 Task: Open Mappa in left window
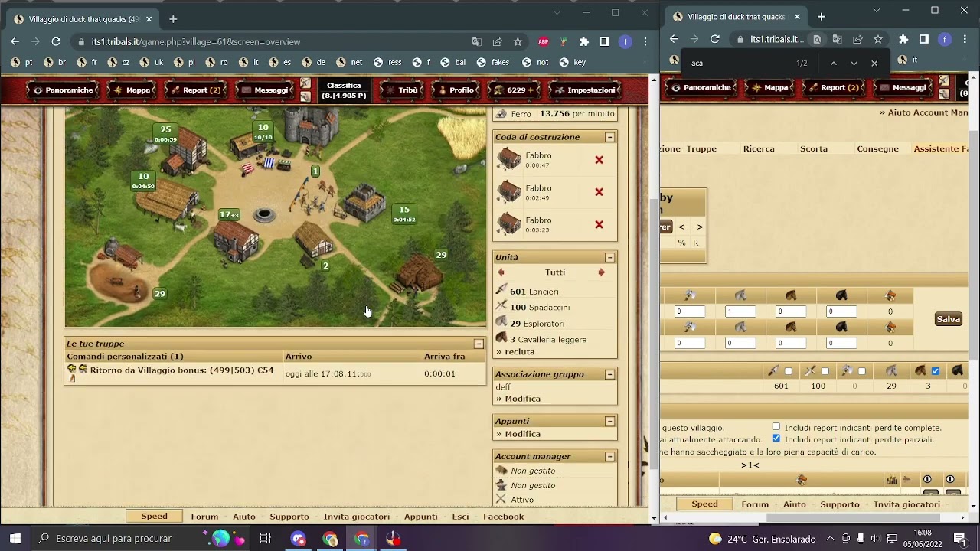coord(131,90)
